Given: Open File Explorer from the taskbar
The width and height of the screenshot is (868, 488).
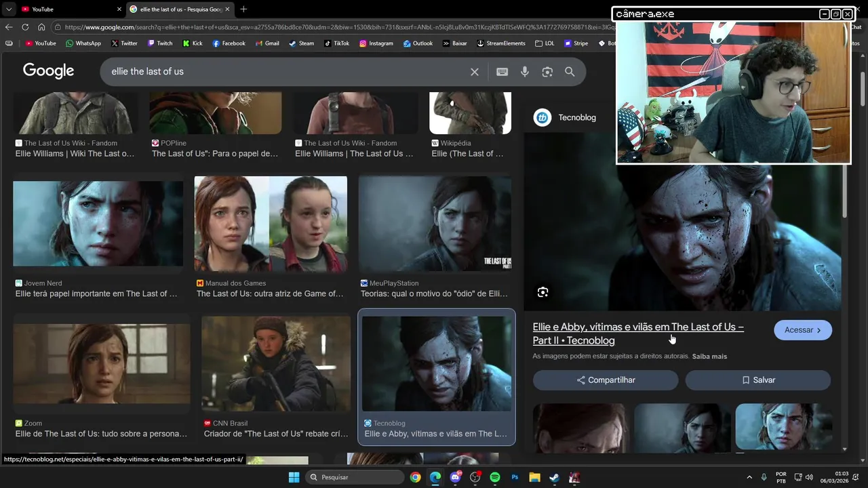Looking at the screenshot, I should [x=534, y=477].
